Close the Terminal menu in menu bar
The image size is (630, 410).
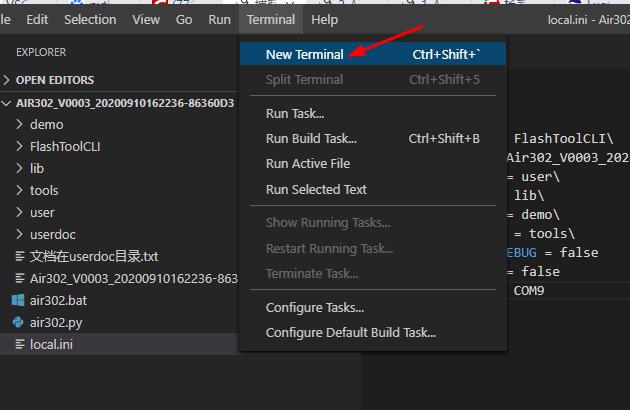(x=271, y=19)
